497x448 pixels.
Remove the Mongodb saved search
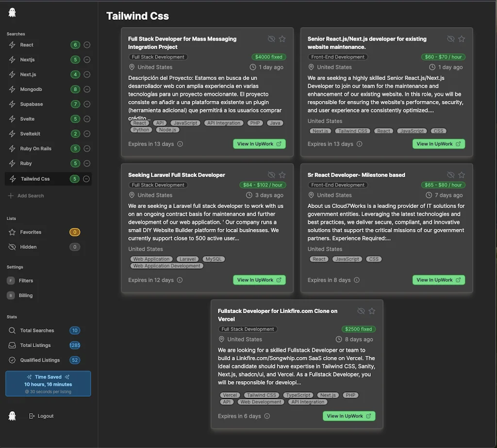point(86,89)
